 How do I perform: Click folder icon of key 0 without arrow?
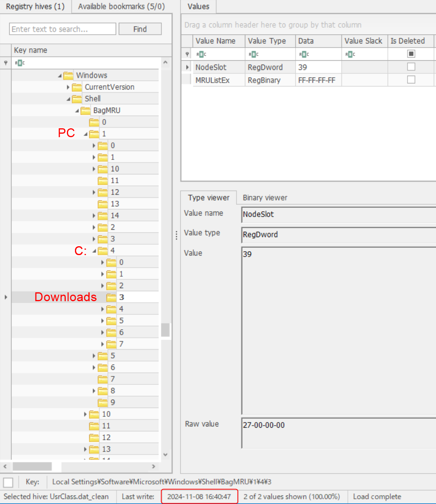click(x=94, y=122)
